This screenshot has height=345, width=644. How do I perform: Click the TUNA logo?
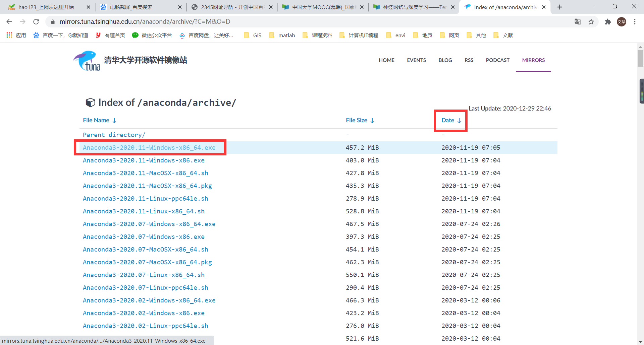click(87, 61)
